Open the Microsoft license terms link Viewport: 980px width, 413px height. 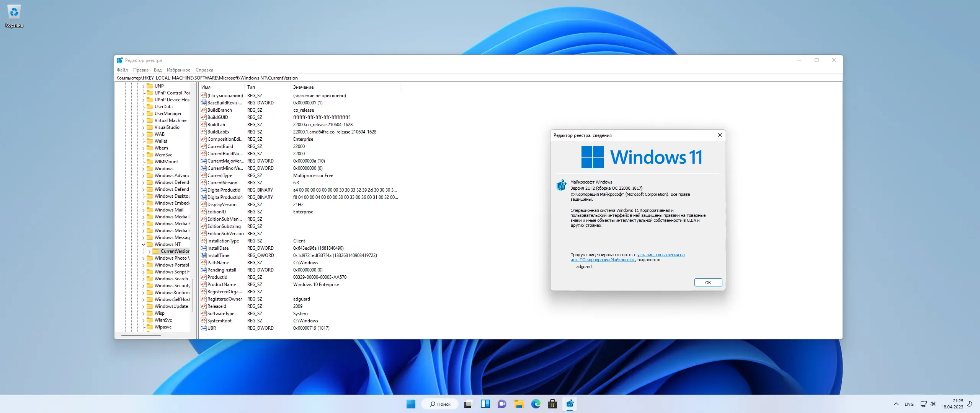coord(660,255)
